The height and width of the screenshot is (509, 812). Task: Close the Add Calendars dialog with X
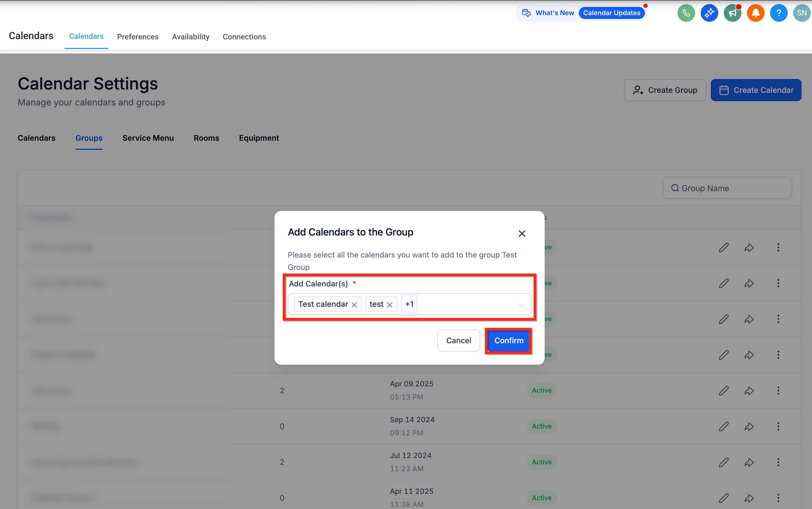coord(522,233)
